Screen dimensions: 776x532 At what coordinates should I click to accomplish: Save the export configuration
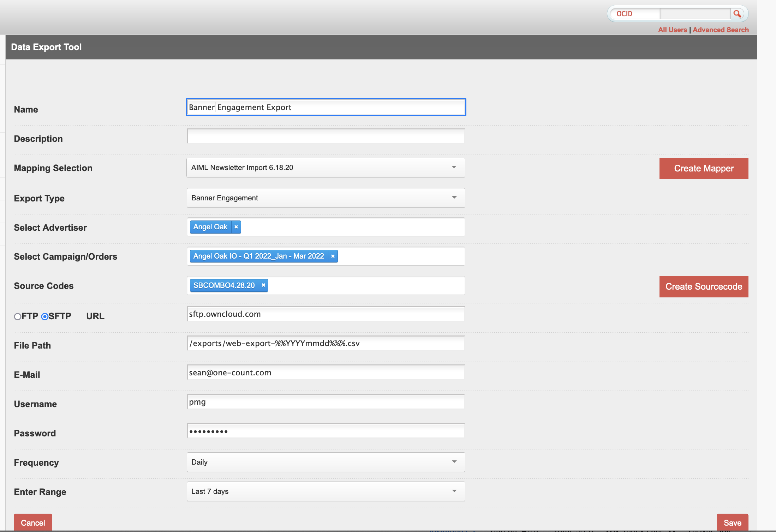[x=732, y=522]
